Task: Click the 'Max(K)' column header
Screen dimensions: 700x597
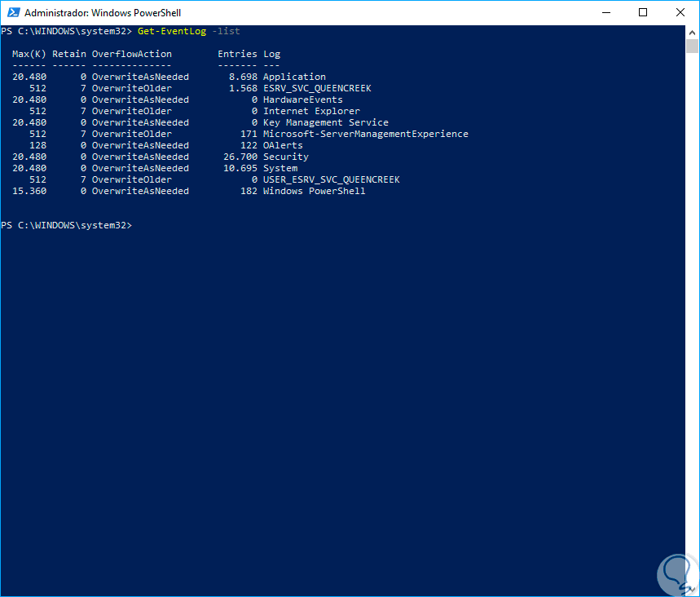Action: tap(29, 54)
